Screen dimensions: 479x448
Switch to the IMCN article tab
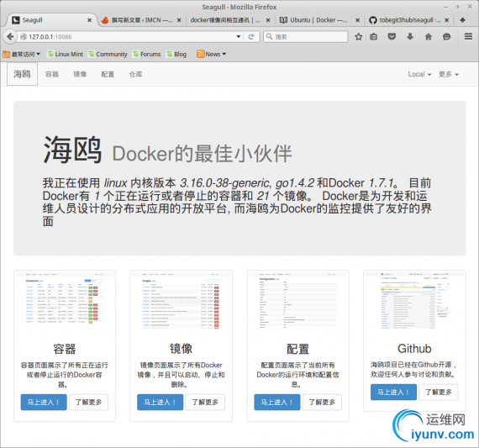point(141,20)
